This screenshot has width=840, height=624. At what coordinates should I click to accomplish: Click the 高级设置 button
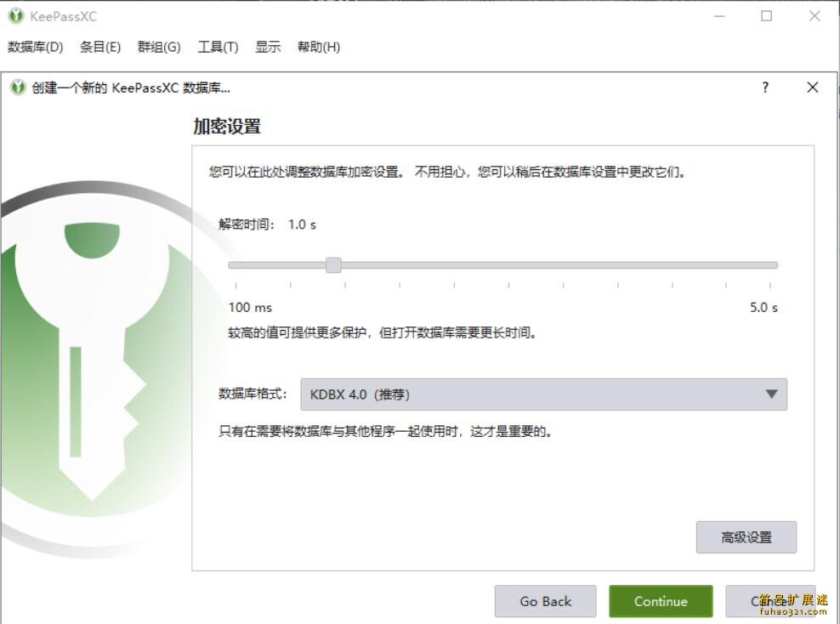[746, 537]
